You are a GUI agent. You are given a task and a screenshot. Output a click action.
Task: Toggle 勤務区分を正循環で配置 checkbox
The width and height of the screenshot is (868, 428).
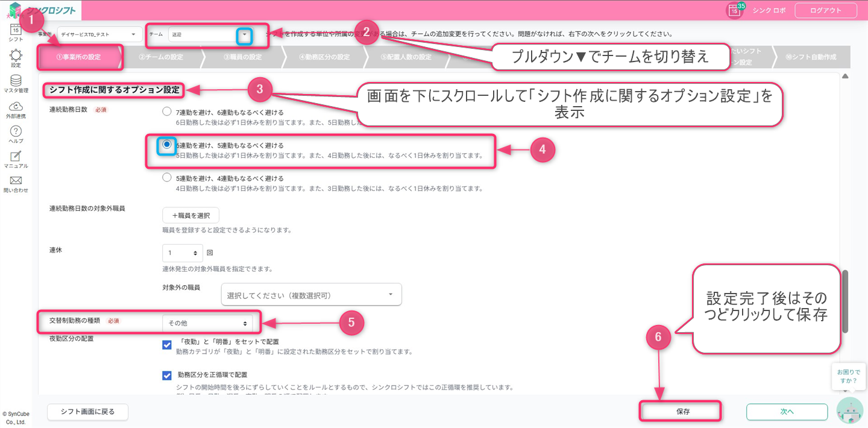[167, 376]
